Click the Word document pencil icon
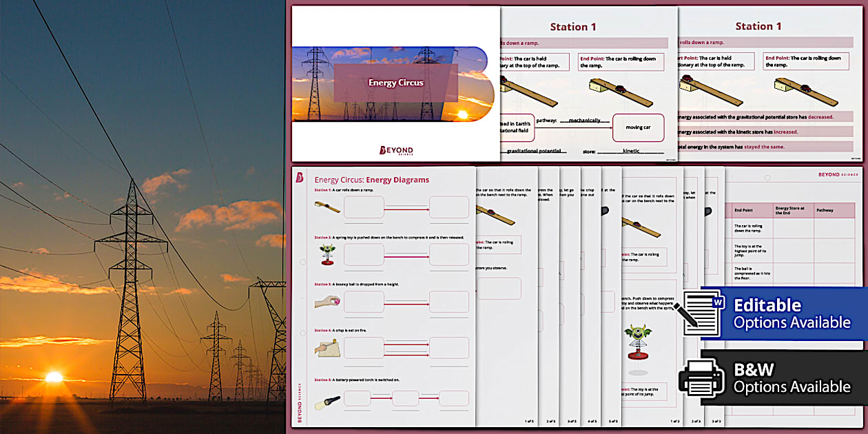The height and width of the screenshot is (434, 868). point(700,313)
